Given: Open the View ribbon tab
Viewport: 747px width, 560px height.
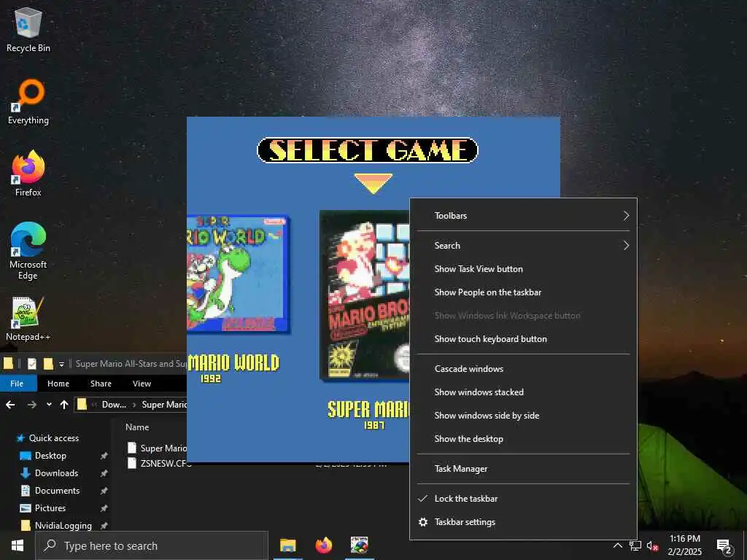Looking at the screenshot, I should (142, 384).
